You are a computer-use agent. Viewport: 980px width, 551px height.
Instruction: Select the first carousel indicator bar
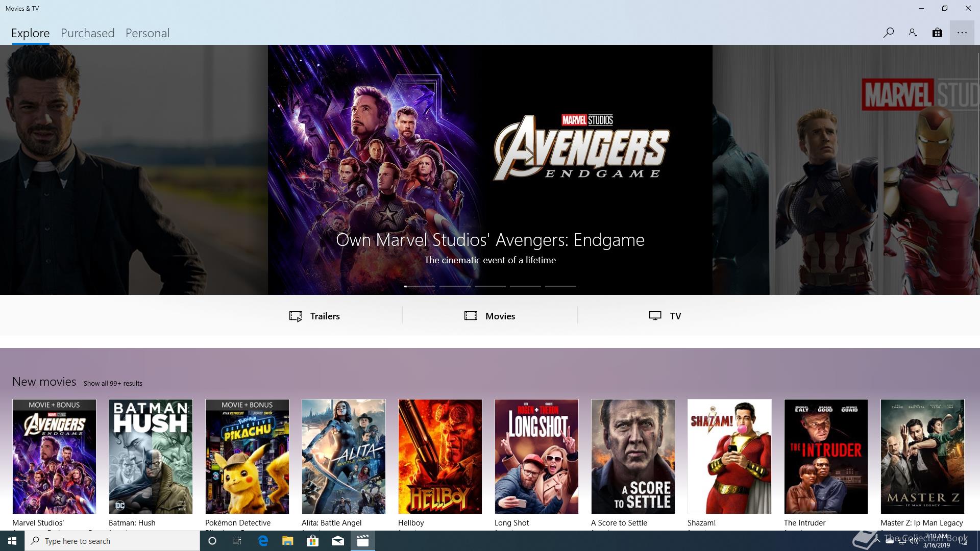(420, 286)
